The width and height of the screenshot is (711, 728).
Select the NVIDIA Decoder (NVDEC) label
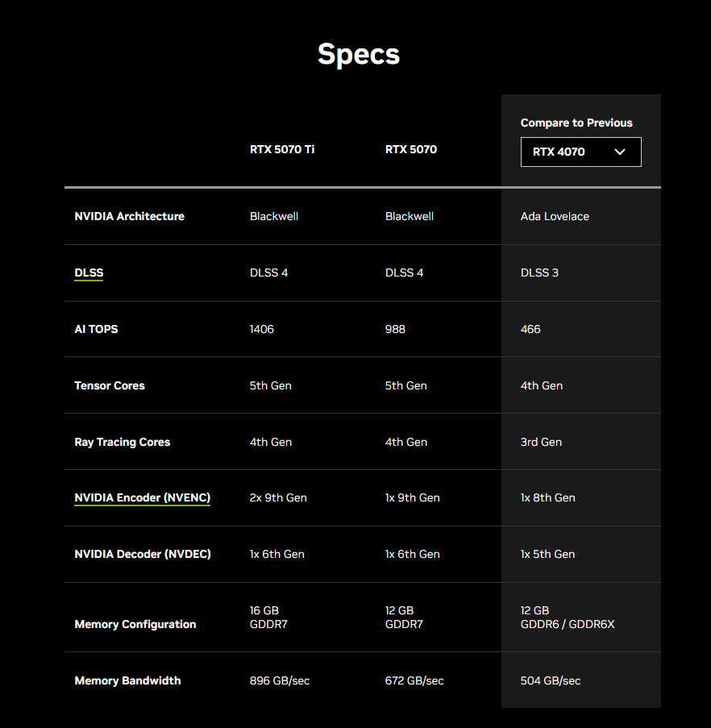click(143, 555)
